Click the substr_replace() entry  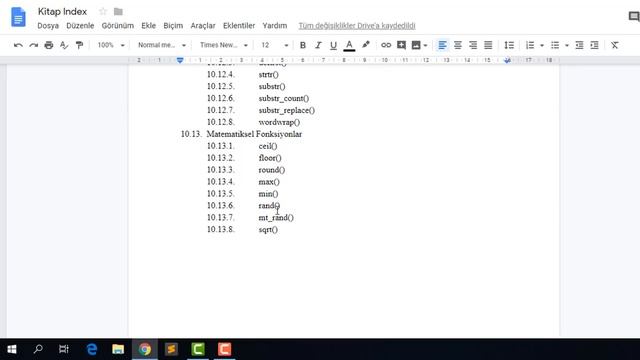tap(287, 110)
